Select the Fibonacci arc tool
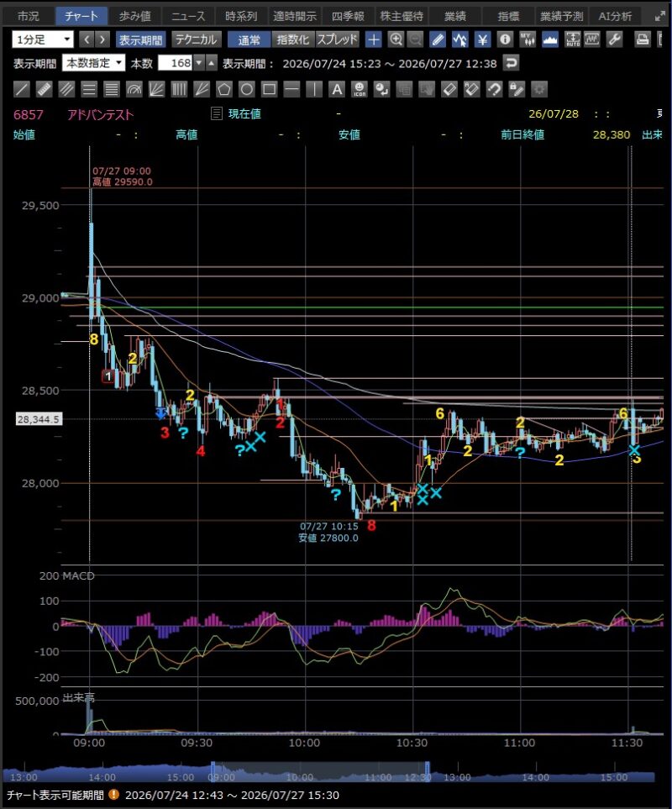The width and height of the screenshot is (672, 809). (134, 89)
